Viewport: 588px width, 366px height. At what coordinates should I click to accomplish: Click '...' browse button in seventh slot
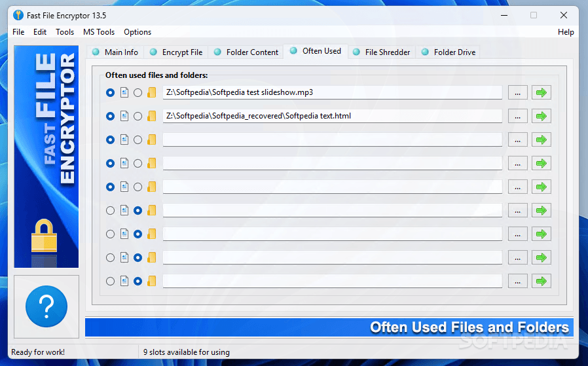coord(517,234)
